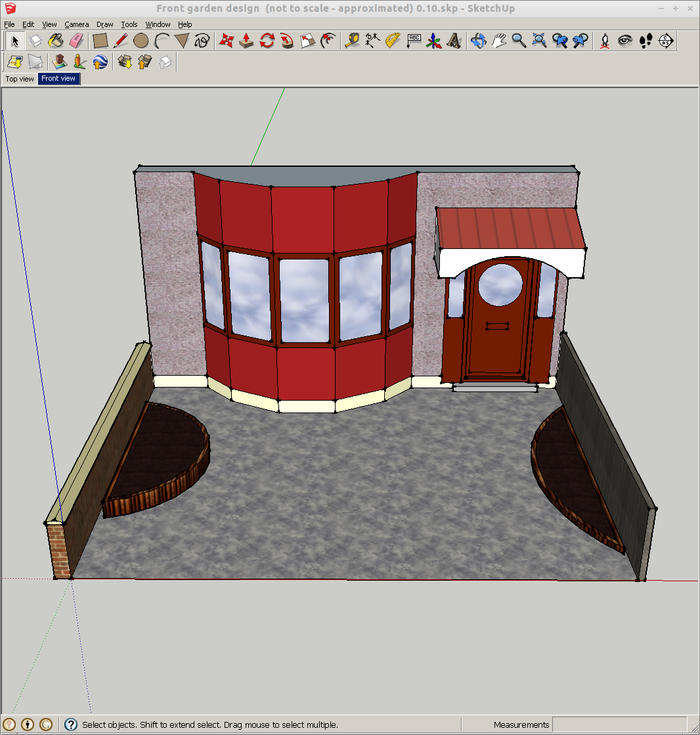
Task: Select the Rectangle drawing tool
Action: pyautogui.click(x=100, y=41)
